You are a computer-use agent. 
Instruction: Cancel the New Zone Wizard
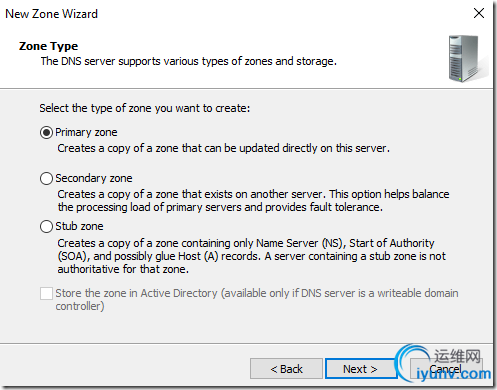(446, 369)
